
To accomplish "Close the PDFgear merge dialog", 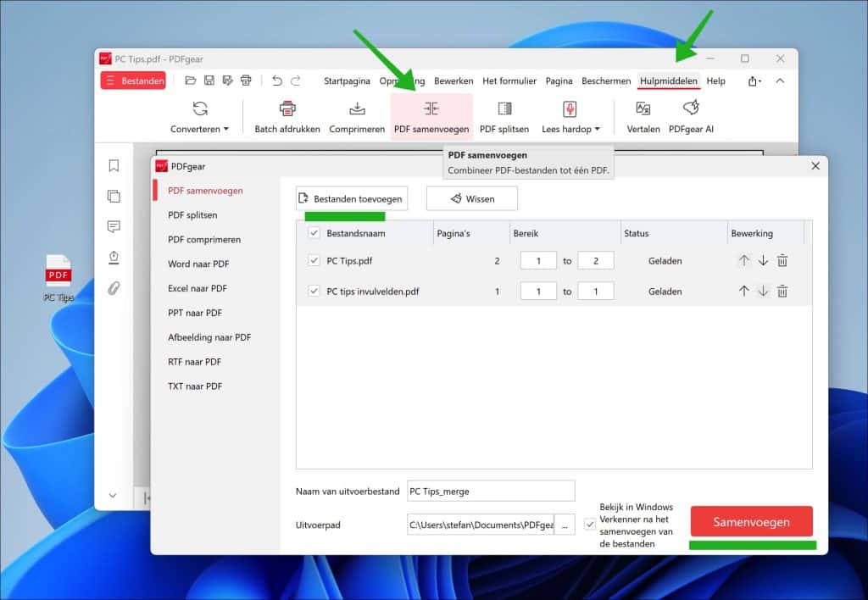I will (x=815, y=165).
